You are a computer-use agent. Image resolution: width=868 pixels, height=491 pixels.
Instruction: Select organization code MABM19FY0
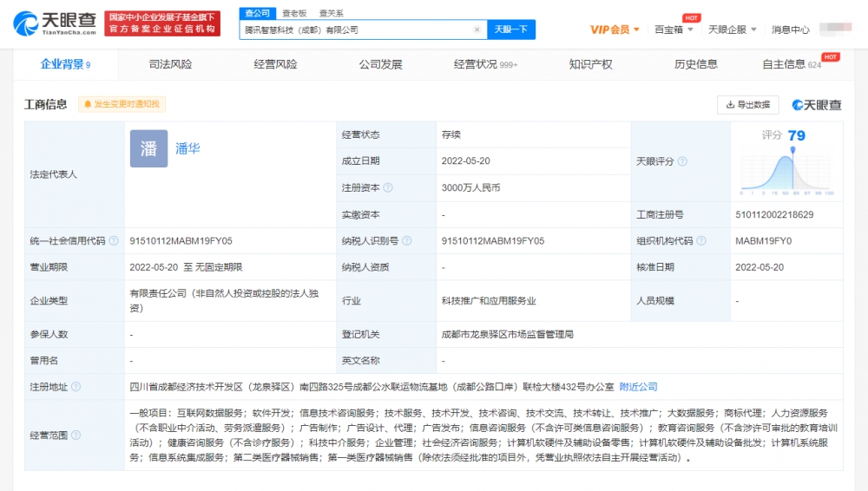pyautogui.click(x=763, y=241)
